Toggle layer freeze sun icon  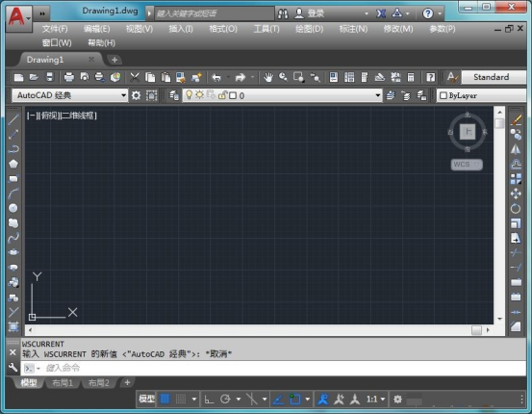pyautogui.click(x=199, y=95)
